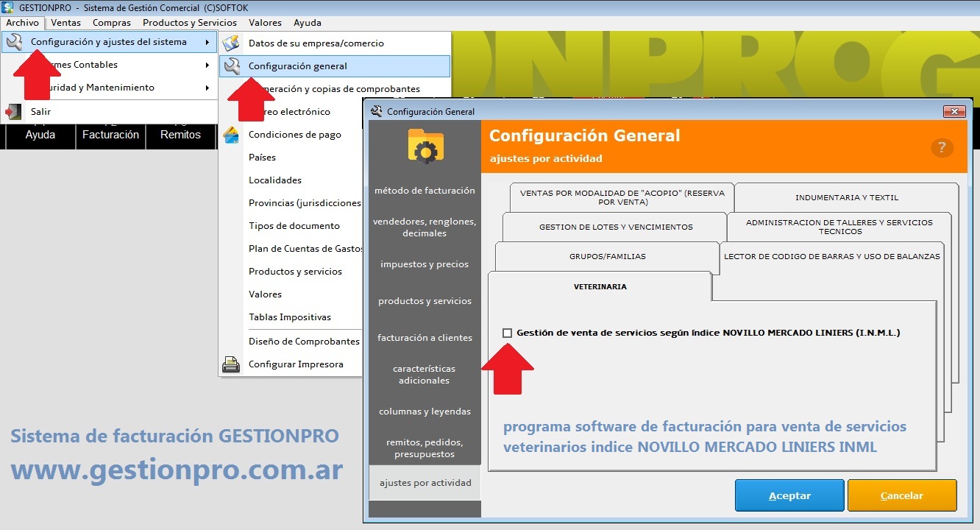Select vendedores, renglones, decimales in sidebar
The image size is (980, 530).
pyautogui.click(x=425, y=227)
